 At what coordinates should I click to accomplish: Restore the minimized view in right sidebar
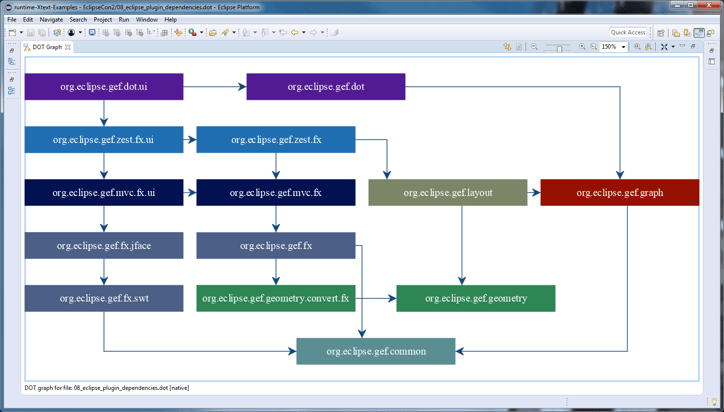click(x=712, y=51)
